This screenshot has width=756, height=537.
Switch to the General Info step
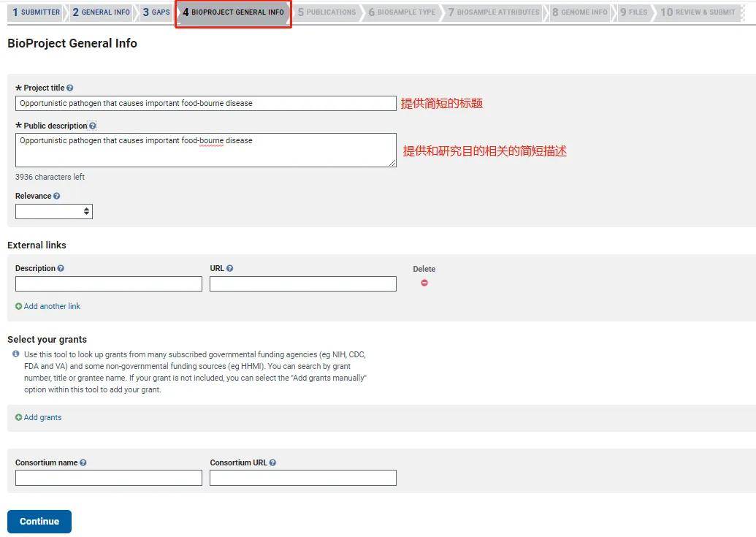tap(102, 12)
